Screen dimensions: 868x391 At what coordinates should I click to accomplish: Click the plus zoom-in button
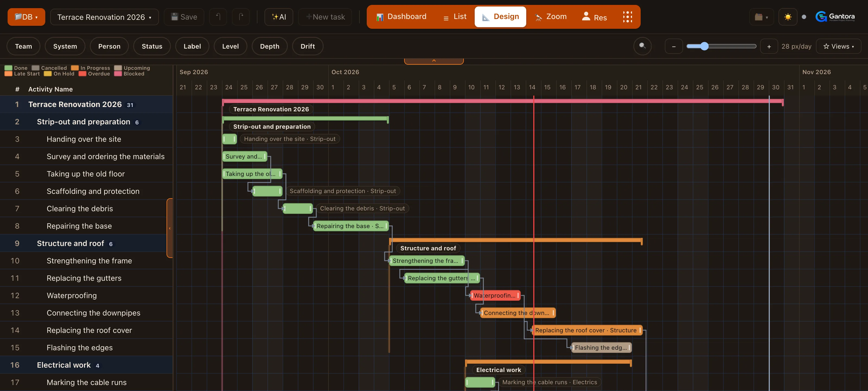tap(769, 46)
